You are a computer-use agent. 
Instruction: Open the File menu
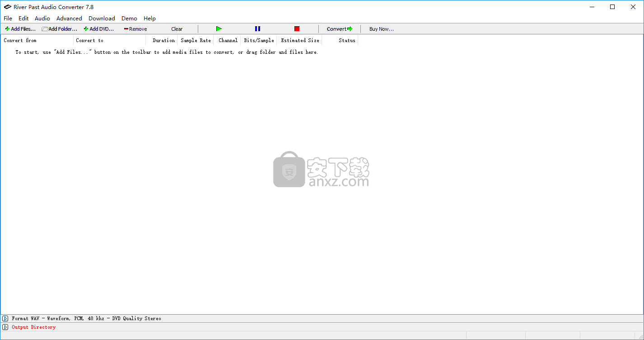(8, 19)
